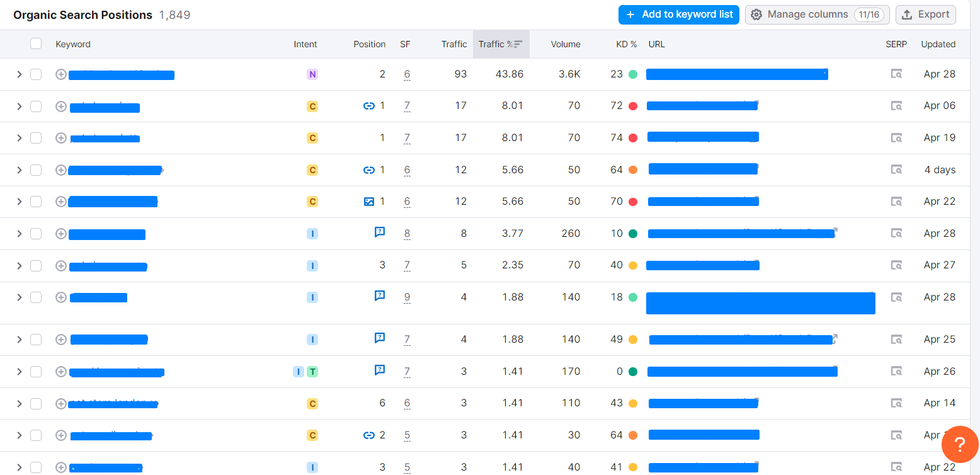Select the checkbox for KD 70 row
Screen dimensions: 980x475
pos(36,202)
